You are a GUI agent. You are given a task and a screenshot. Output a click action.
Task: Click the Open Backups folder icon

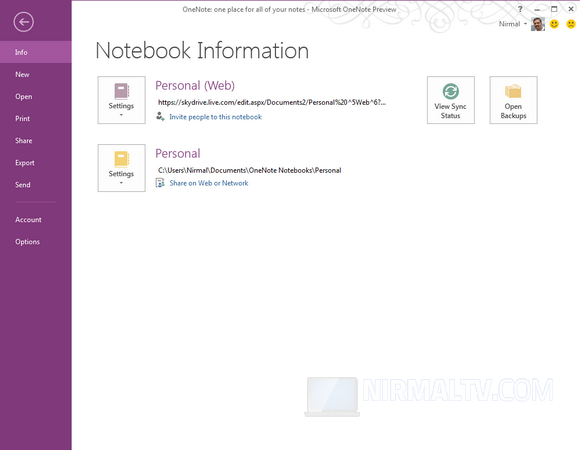(513, 91)
